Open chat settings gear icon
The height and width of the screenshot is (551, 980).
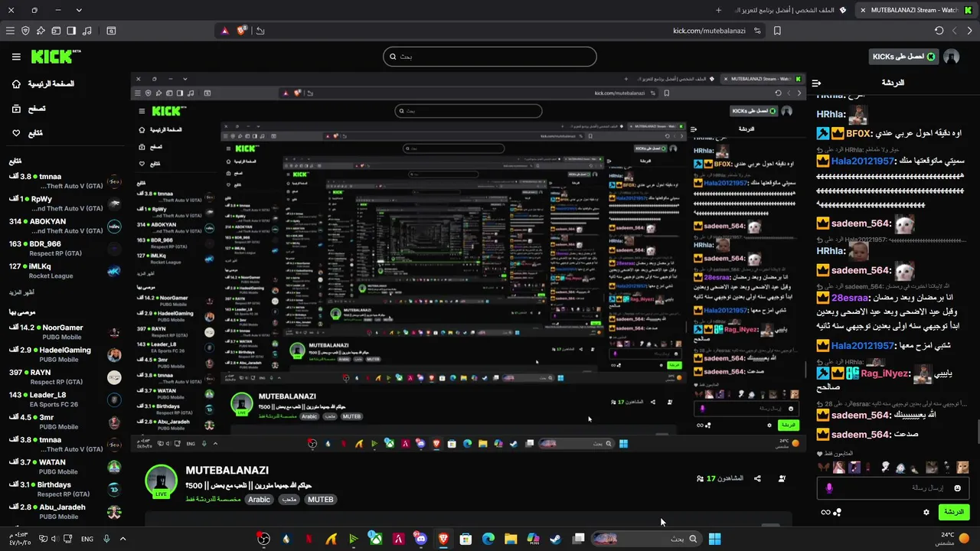[926, 512]
